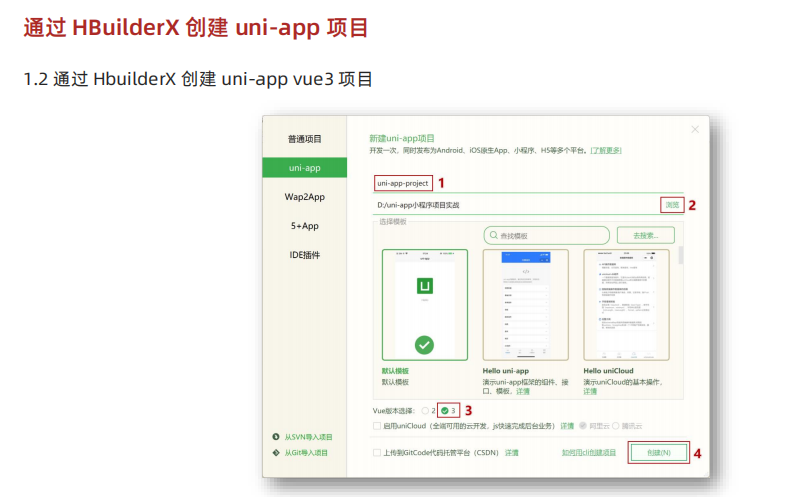Select the 阿里云 radio option

(583, 426)
